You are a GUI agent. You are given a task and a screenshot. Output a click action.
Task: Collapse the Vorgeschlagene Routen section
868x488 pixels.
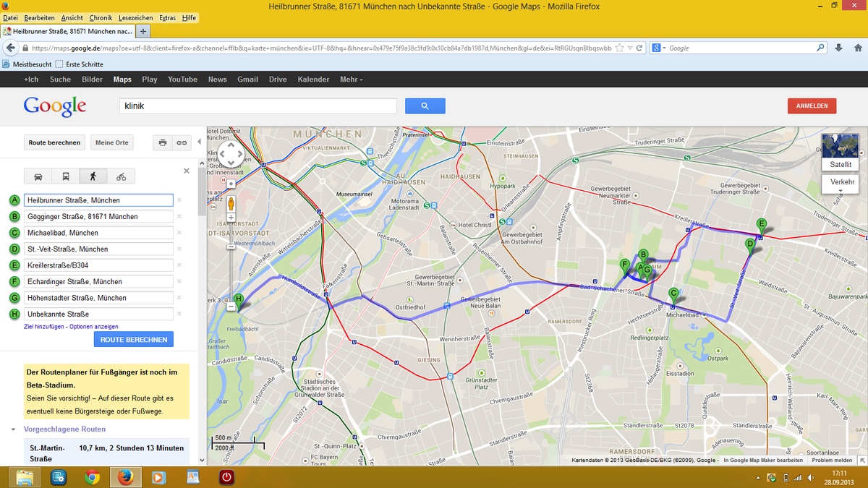pyautogui.click(x=13, y=429)
